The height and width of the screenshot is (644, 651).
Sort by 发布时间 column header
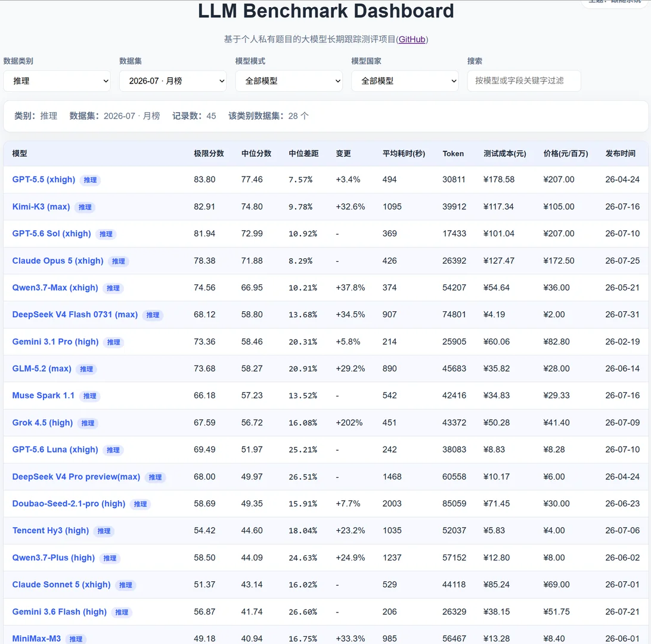[x=620, y=154]
